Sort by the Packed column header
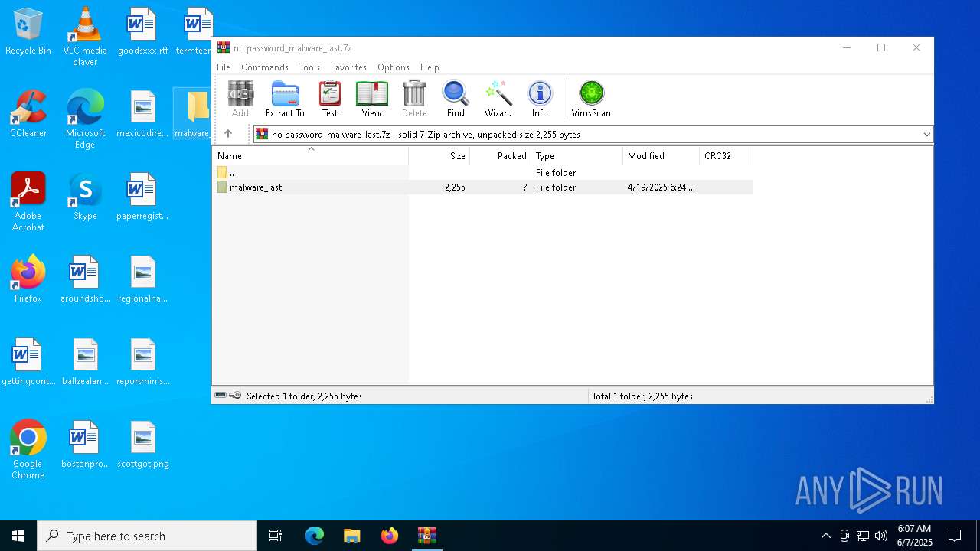980x551 pixels. coord(500,155)
